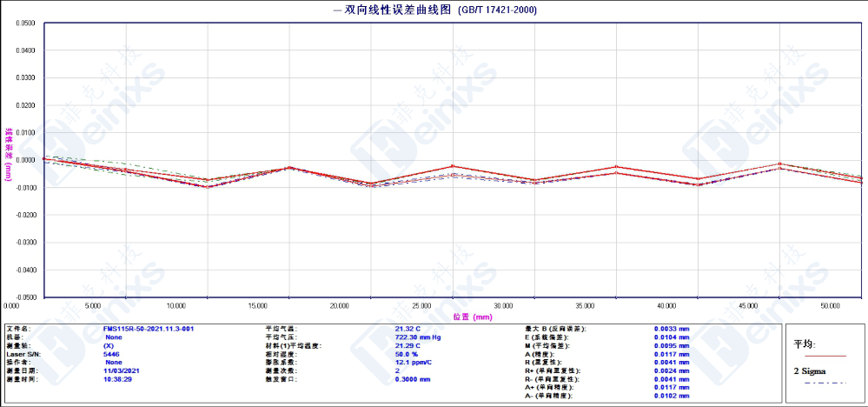Viewport: 868px width, 407px height.
Task: Click the average air temperature 21.32 C
Action: [407, 329]
